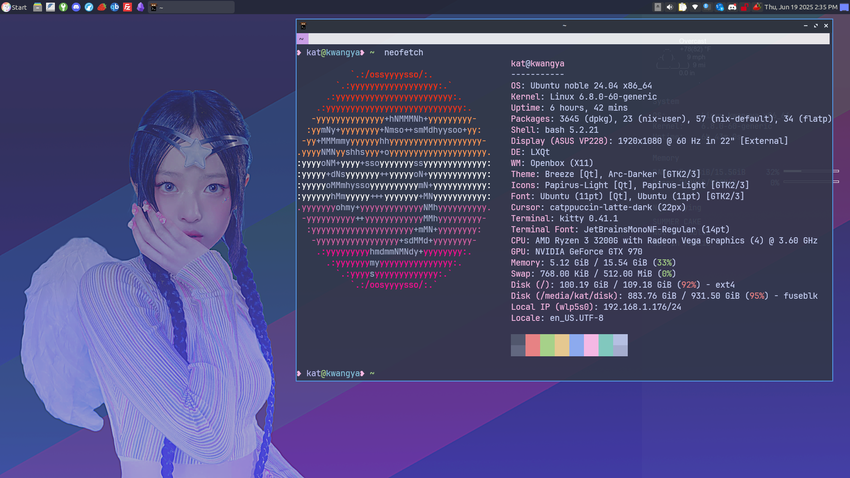Click the pink color block in neofetch palette
This screenshot has width=850, height=478.
591,345
